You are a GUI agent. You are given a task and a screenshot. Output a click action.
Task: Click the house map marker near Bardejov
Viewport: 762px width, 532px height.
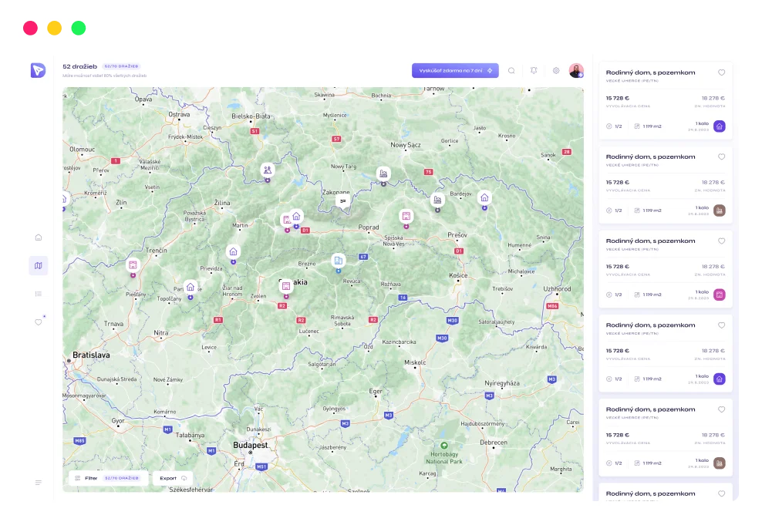click(484, 198)
